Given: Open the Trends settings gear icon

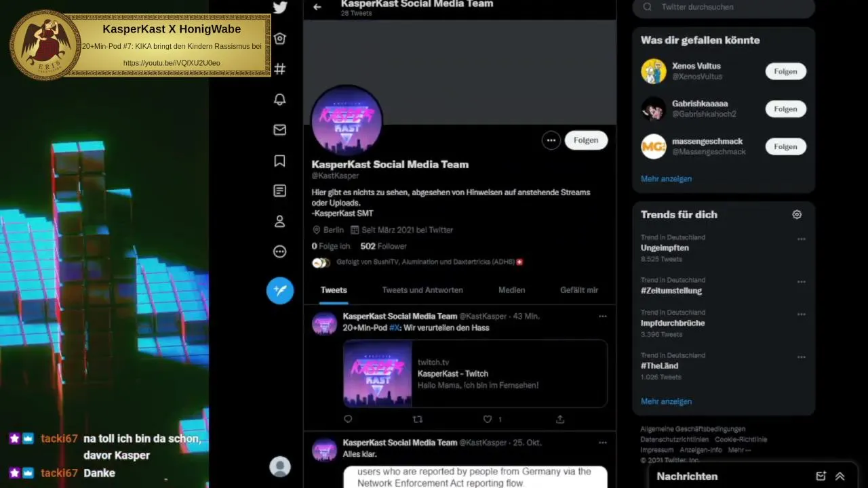Looking at the screenshot, I should [x=797, y=214].
